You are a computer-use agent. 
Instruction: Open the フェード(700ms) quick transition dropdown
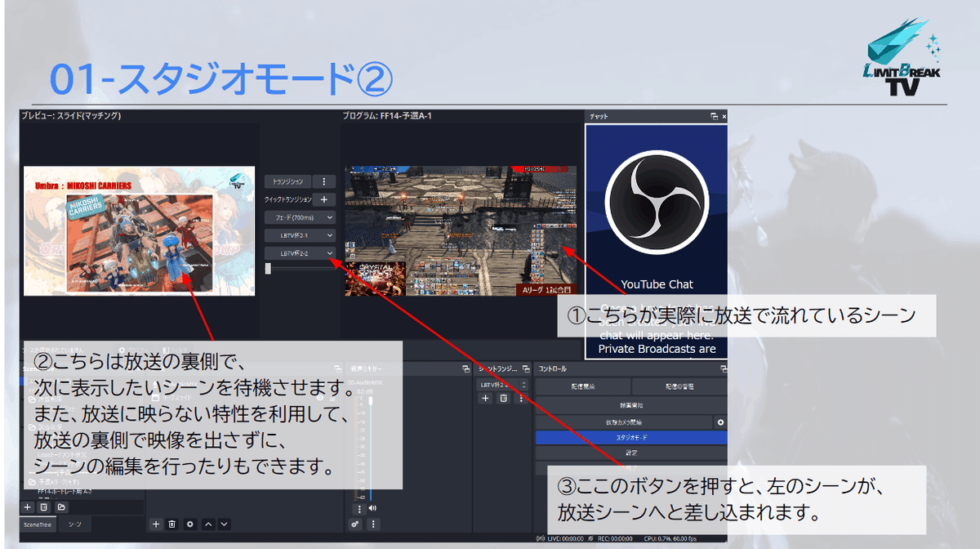pyautogui.click(x=301, y=217)
